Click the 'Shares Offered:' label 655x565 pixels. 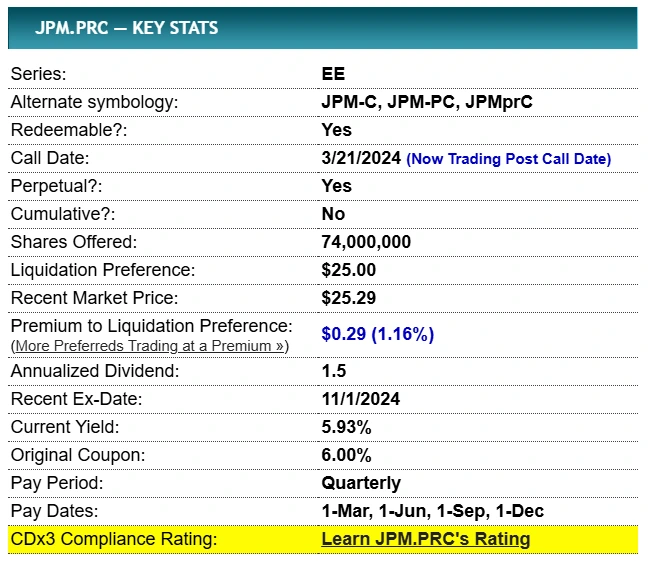pyautogui.click(x=74, y=242)
